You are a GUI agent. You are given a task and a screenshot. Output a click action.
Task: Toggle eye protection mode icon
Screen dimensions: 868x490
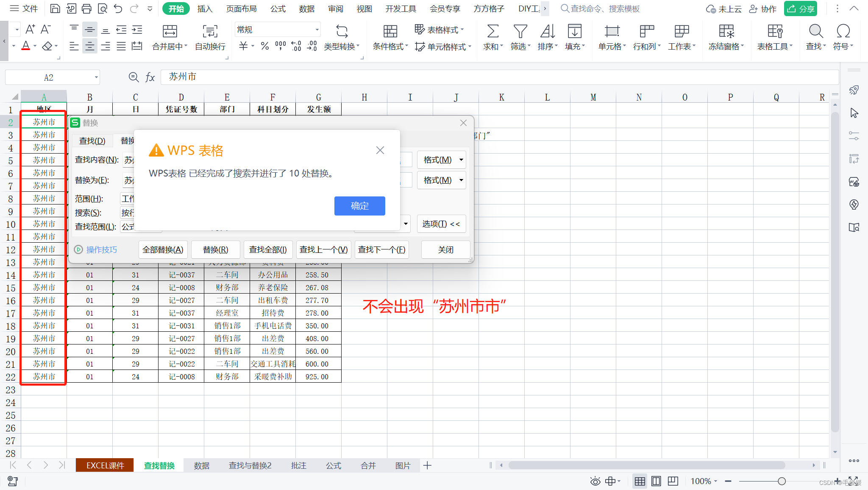point(595,481)
